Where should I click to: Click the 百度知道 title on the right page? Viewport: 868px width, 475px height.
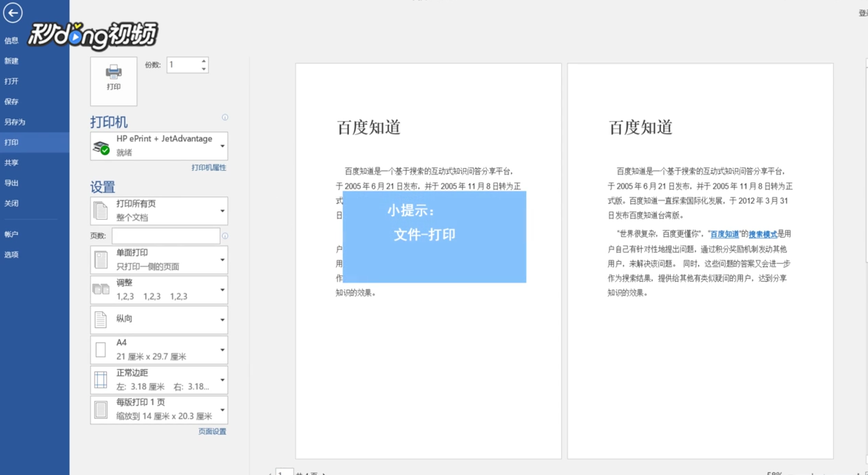641,127
